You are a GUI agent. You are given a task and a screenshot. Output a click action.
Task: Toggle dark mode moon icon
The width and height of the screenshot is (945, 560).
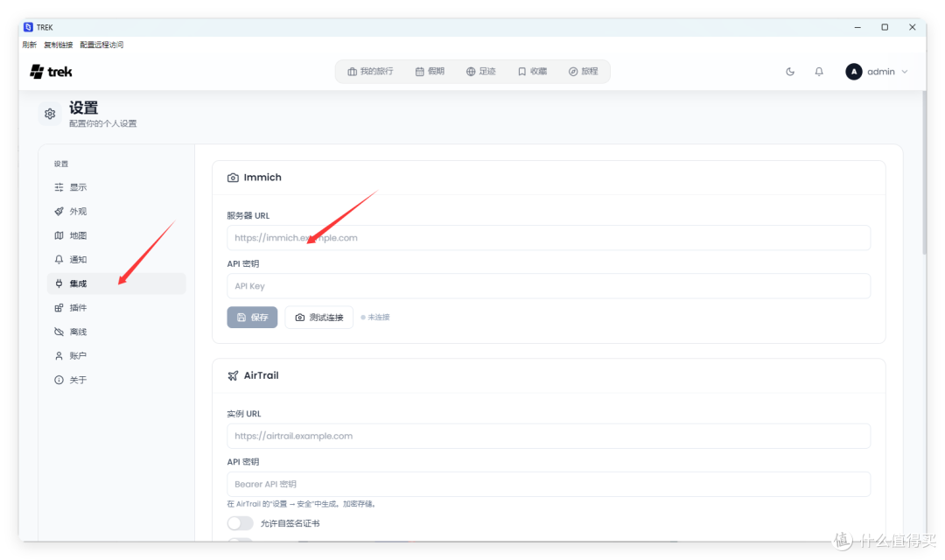(x=790, y=72)
